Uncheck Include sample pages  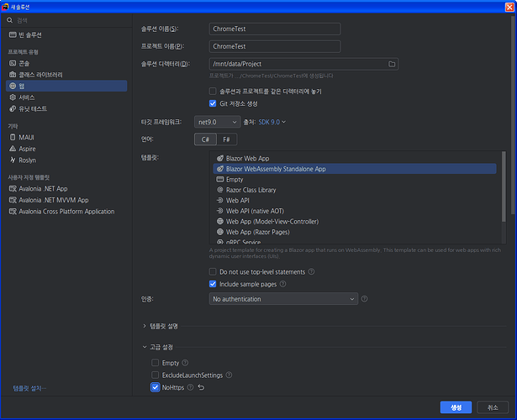coord(213,284)
